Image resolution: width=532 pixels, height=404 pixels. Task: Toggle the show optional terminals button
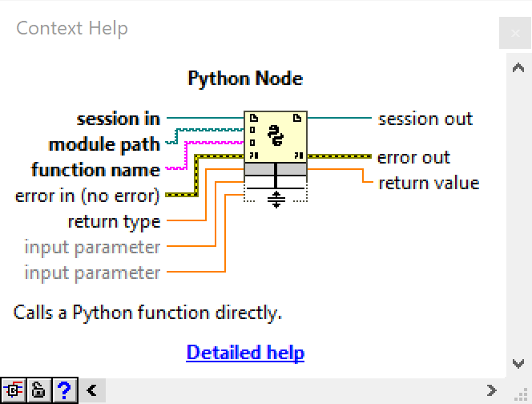point(13,391)
